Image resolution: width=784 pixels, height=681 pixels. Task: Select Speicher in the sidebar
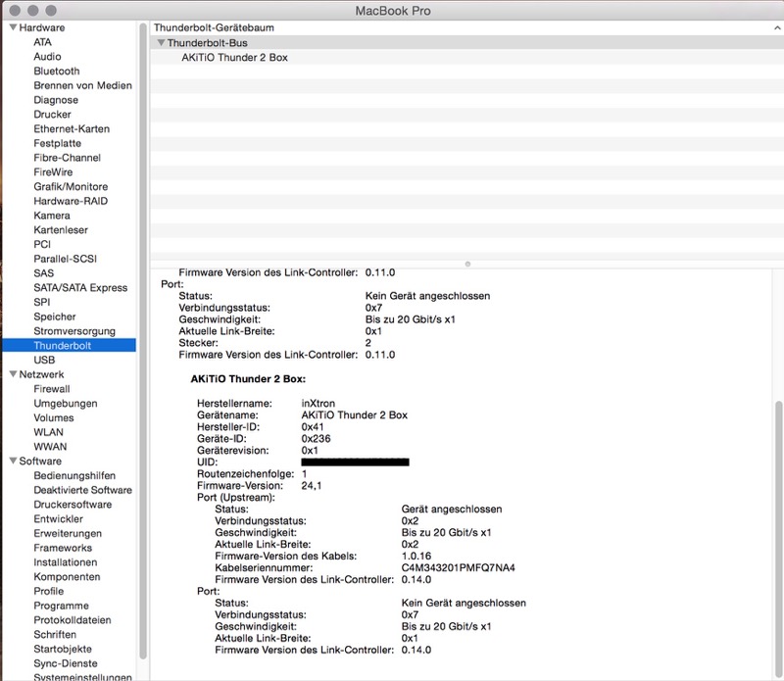[55, 317]
